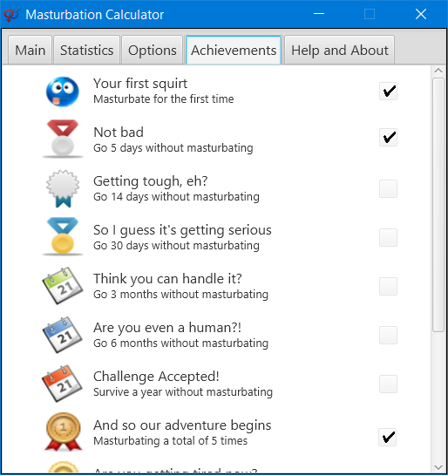Open the Options tab

coord(152,50)
